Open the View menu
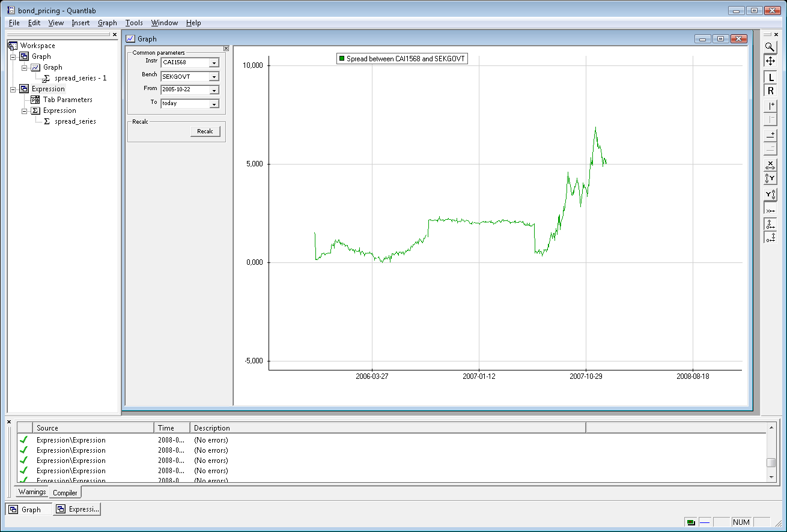Screen dimensions: 787x532 pyautogui.click(x=56, y=23)
